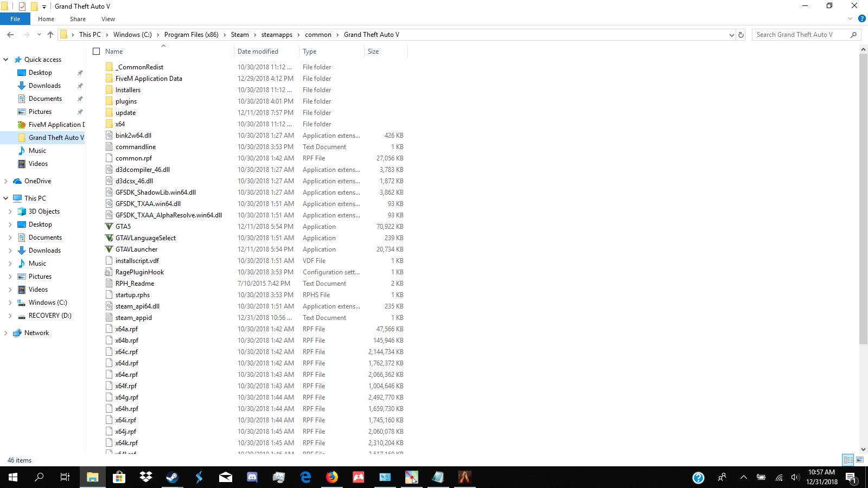The height and width of the screenshot is (488, 868).
Task: Collapse the Quick access tree node
Action: coord(6,60)
